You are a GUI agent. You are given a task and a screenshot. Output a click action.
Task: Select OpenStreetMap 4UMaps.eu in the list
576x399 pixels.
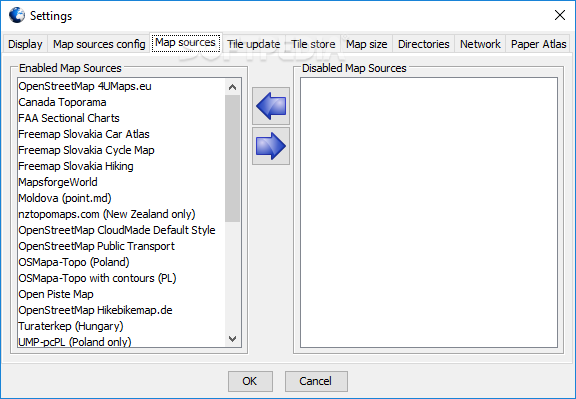(121, 86)
